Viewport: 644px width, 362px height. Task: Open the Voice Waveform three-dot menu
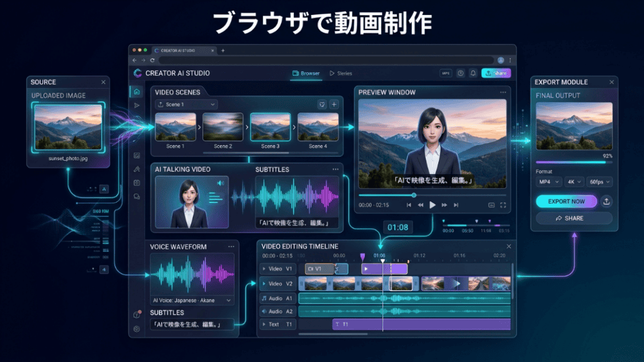pyautogui.click(x=231, y=247)
